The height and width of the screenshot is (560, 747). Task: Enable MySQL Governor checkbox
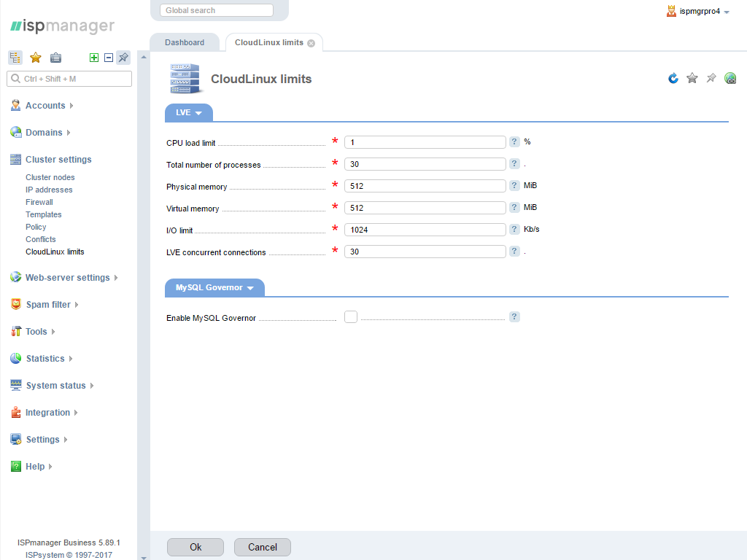click(x=351, y=316)
